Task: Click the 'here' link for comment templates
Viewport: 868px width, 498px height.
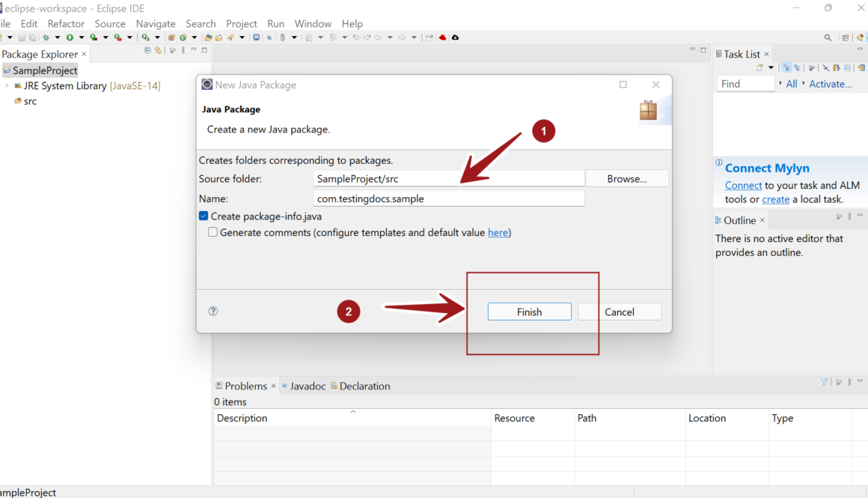Action: [498, 233]
